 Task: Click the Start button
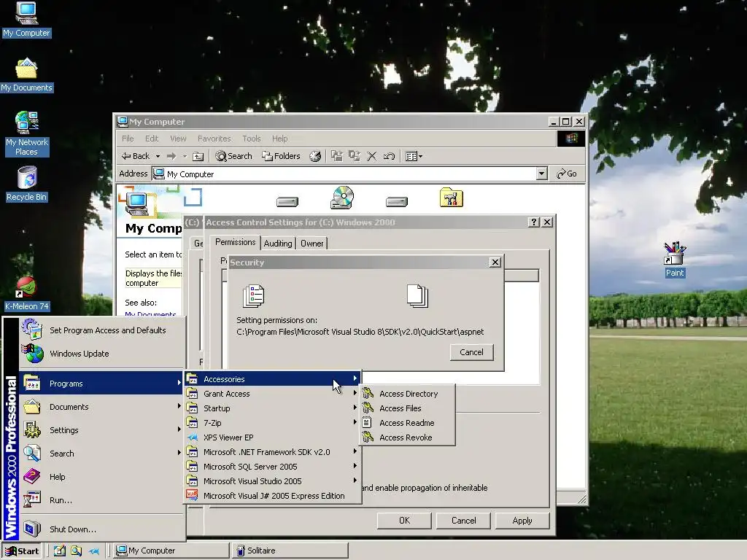point(22,551)
